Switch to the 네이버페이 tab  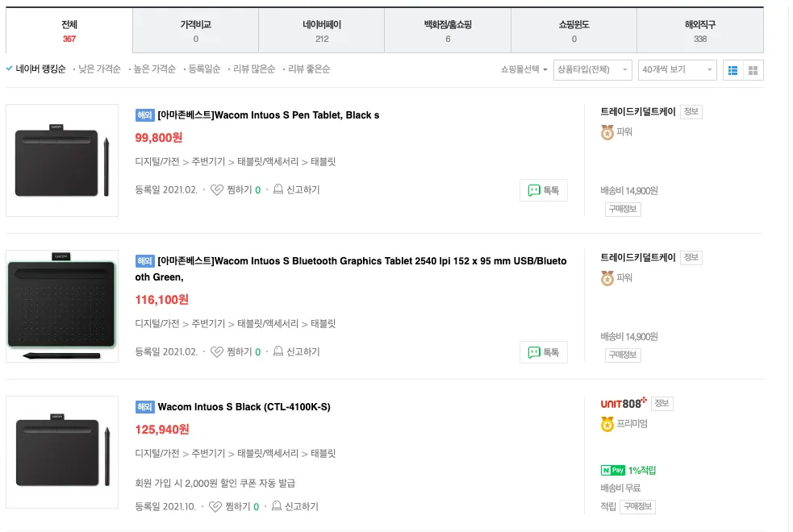(x=322, y=31)
